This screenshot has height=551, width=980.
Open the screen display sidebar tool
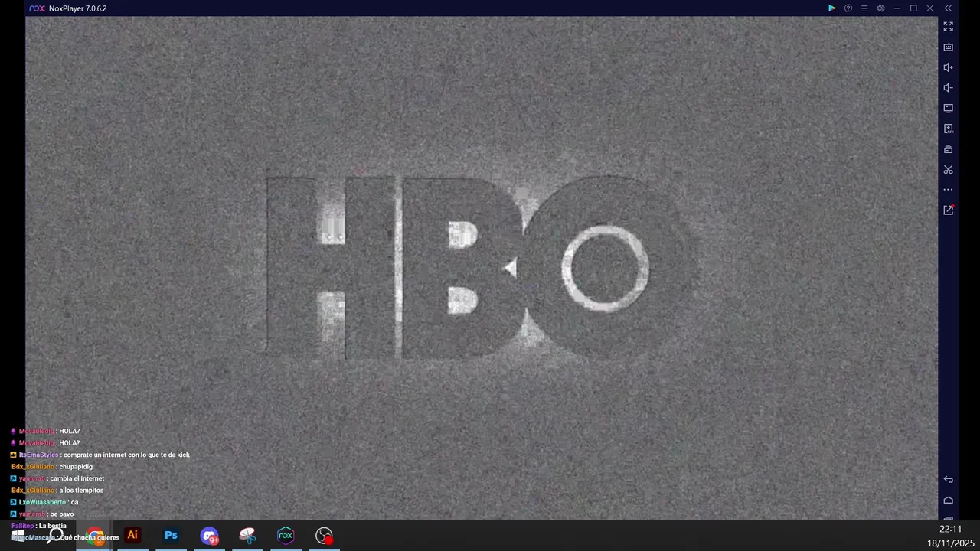click(x=948, y=109)
